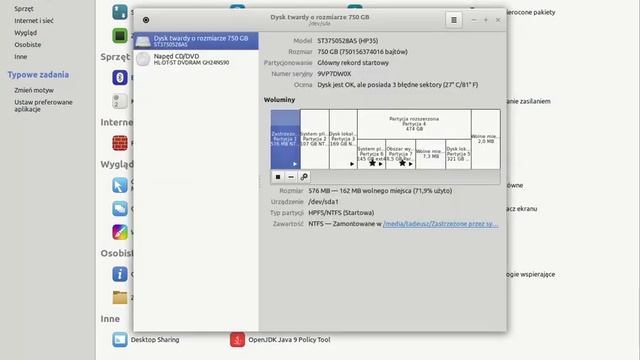Click size value '750 GB (750156374016 bajtów)'
This screenshot has width=640, height=360.
click(362, 52)
